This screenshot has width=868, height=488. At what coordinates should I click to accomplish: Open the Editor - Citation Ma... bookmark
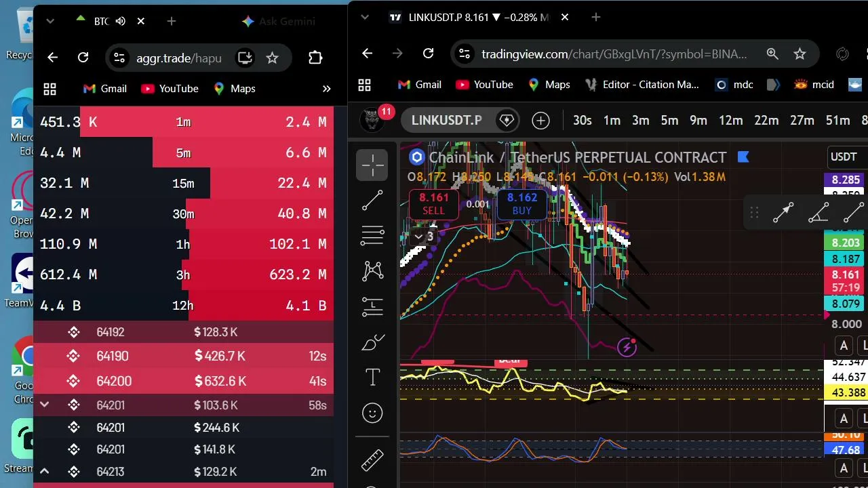point(640,85)
